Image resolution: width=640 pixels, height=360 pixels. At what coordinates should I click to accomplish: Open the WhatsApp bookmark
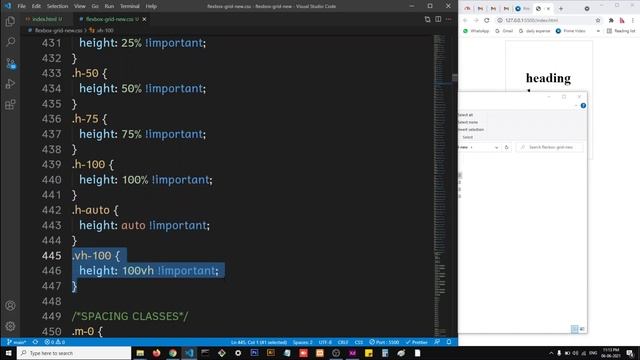tap(476, 31)
